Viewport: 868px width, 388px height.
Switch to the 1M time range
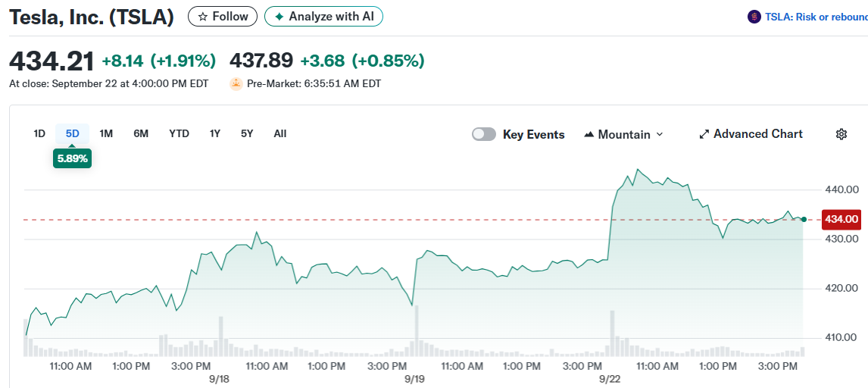[x=106, y=133]
